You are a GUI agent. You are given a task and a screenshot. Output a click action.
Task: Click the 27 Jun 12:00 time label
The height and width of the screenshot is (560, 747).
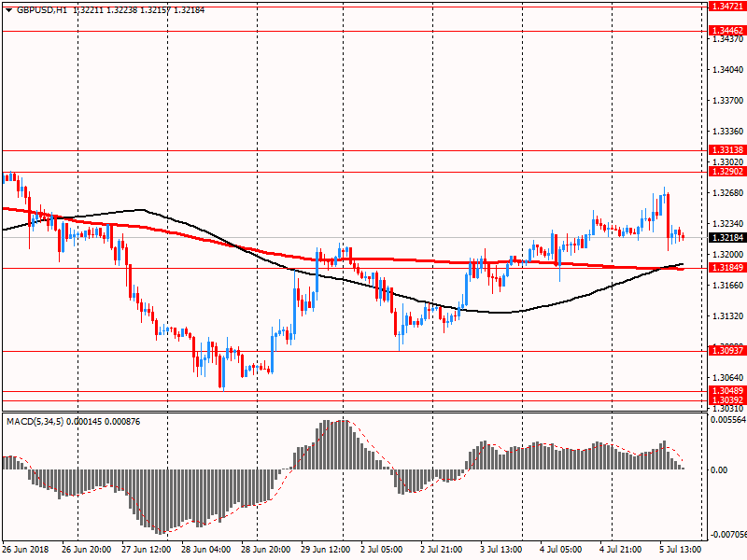click(x=147, y=550)
